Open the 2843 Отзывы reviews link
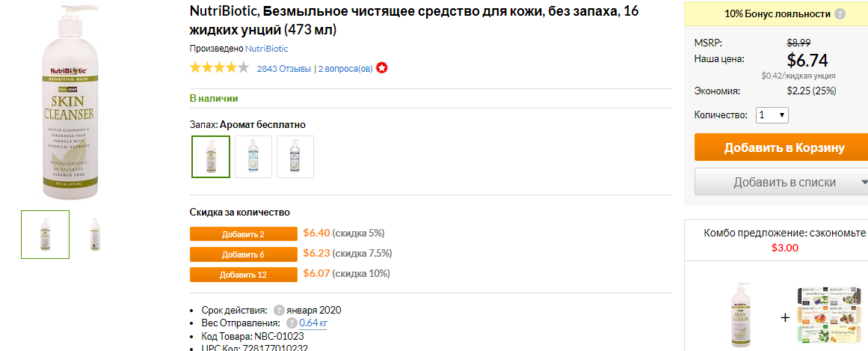Image resolution: width=868 pixels, height=351 pixels. click(x=284, y=70)
